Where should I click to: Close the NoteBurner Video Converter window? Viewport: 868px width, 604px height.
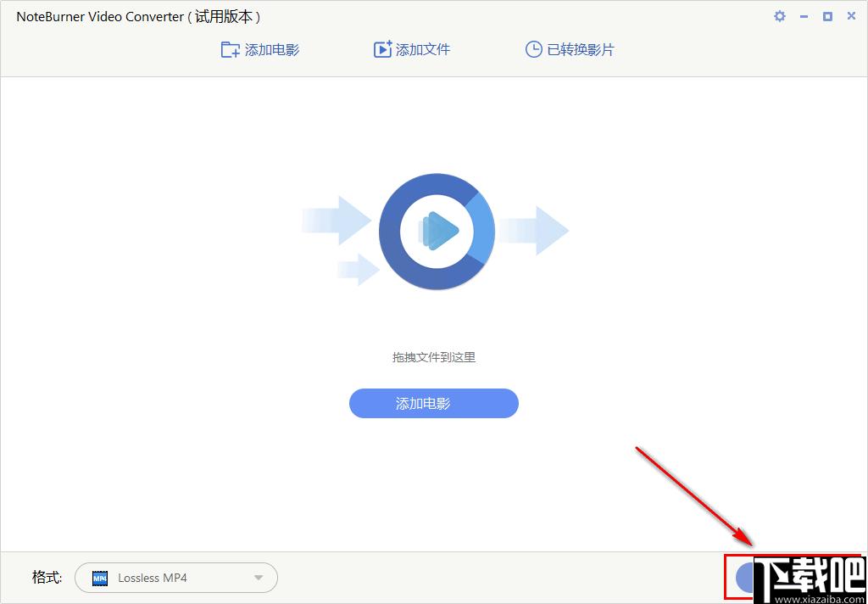point(851,16)
